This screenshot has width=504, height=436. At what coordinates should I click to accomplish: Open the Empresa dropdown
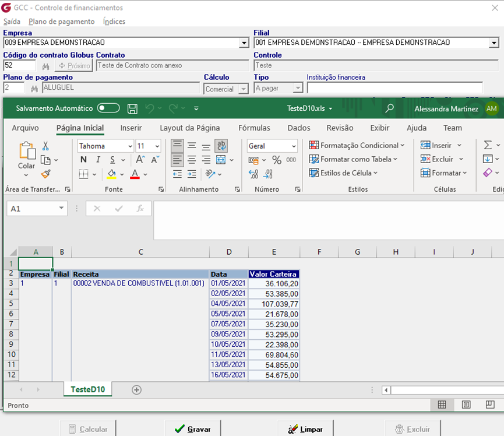click(244, 43)
